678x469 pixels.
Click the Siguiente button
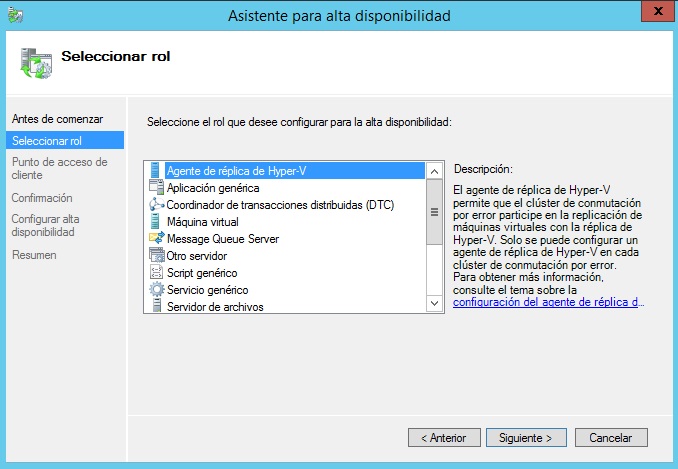[x=526, y=438]
